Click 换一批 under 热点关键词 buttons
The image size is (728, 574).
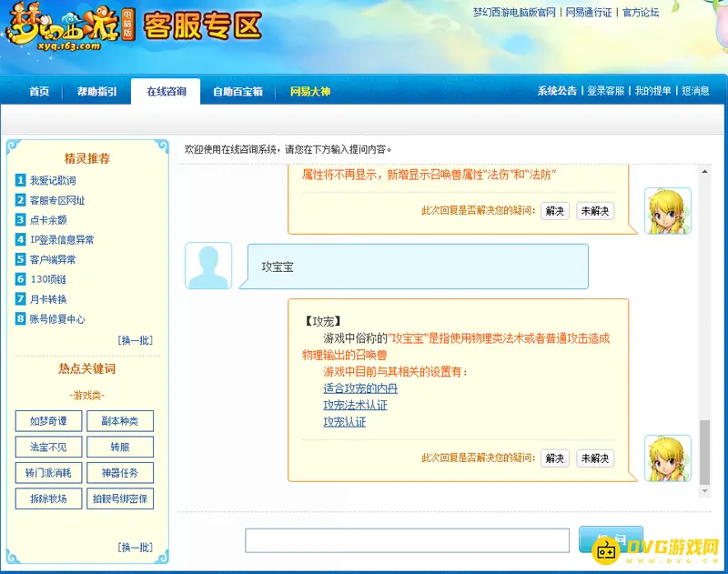pos(135,548)
